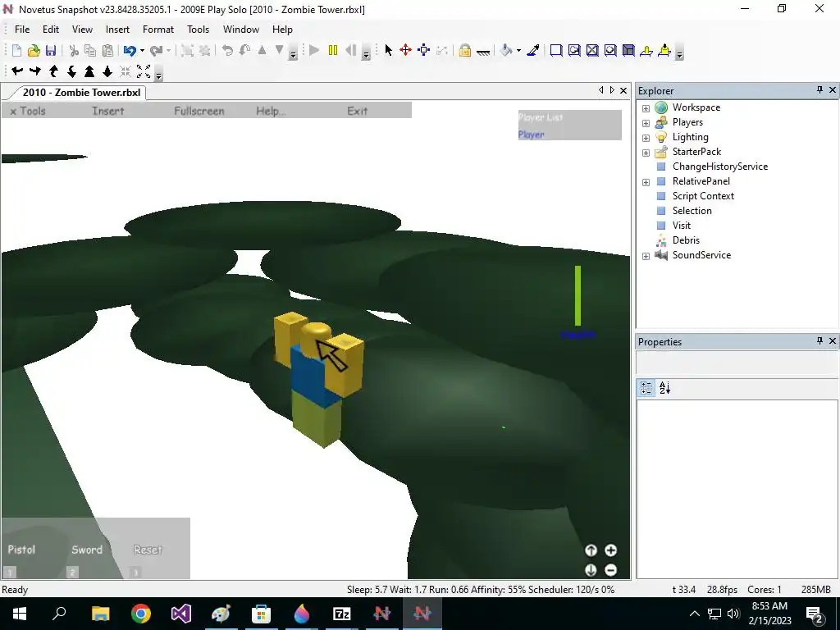
Task: Click the Reset button in the backpack
Action: coord(148,550)
